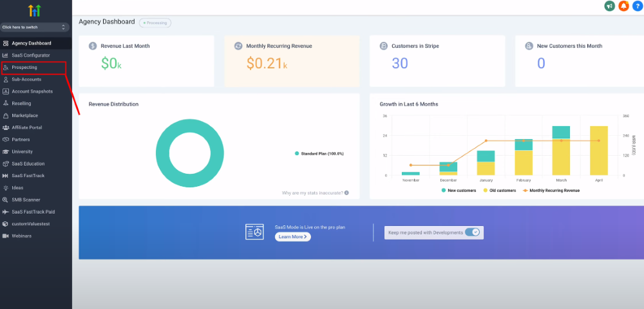The width and height of the screenshot is (644, 309).
Task: Click the Revenue Last Month dollar icon
Action: [x=93, y=46]
